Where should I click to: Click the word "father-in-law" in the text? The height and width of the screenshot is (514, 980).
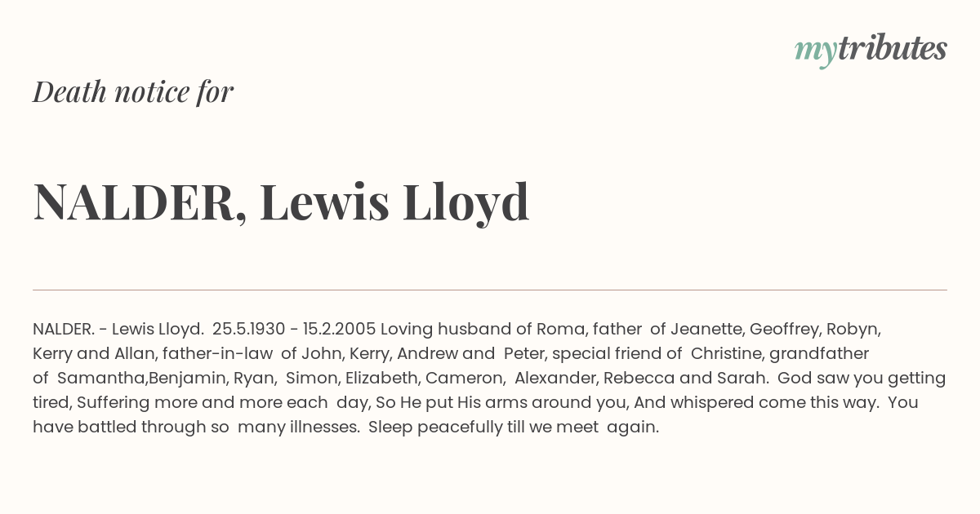coord(216,354)
